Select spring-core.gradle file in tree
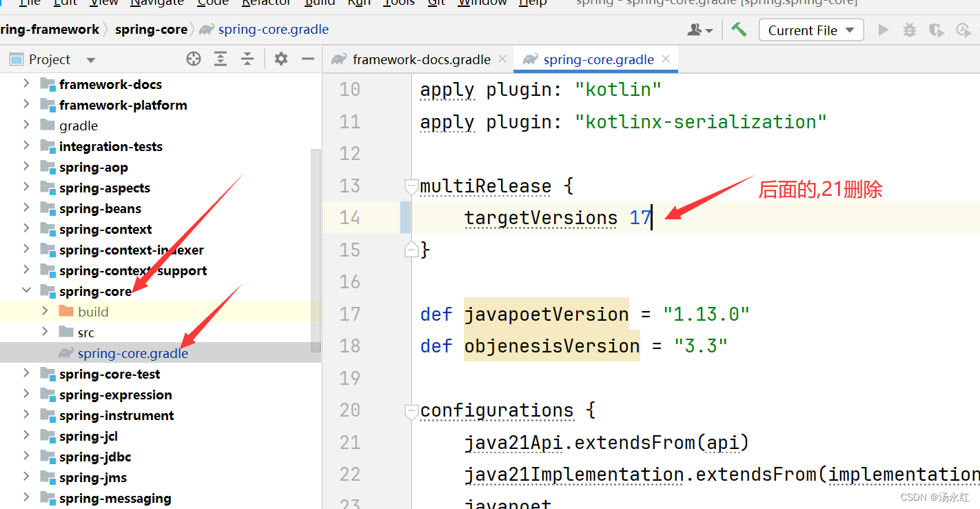The image size is (980, 509). click(132, 353)
